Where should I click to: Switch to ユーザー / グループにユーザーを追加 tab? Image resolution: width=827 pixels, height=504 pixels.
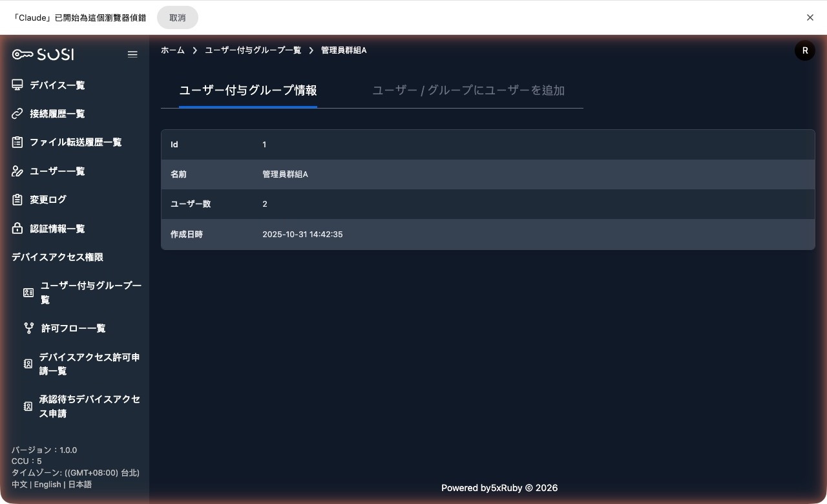pyautogui.click(x=468, y=90)
